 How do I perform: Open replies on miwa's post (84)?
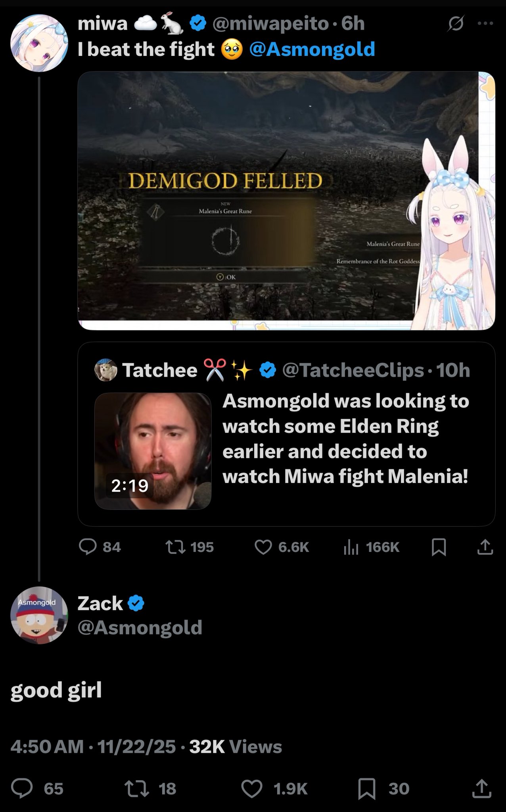pyautogui.click(x=100, y=547)
